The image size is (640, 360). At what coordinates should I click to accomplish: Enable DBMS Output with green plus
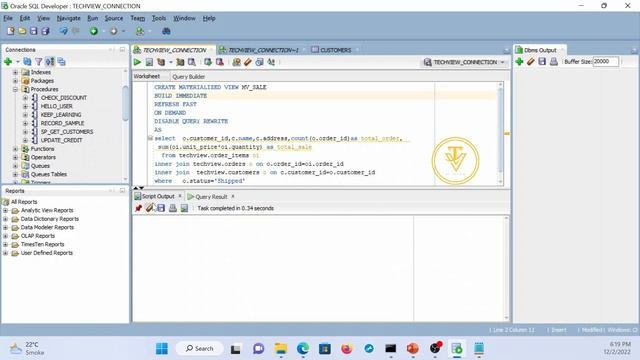pyautogui.click(x=519, y=62)
